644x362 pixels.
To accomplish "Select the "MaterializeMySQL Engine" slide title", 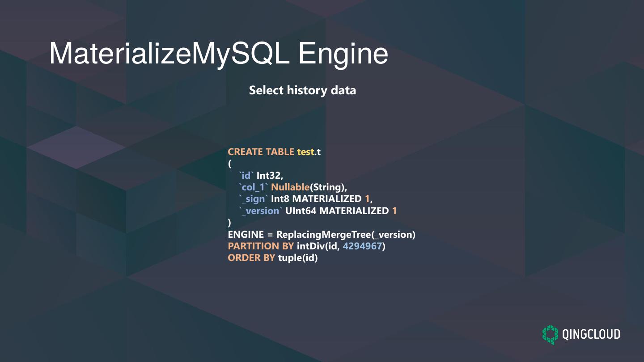I will pyautogui.click(x=219, y=54).
